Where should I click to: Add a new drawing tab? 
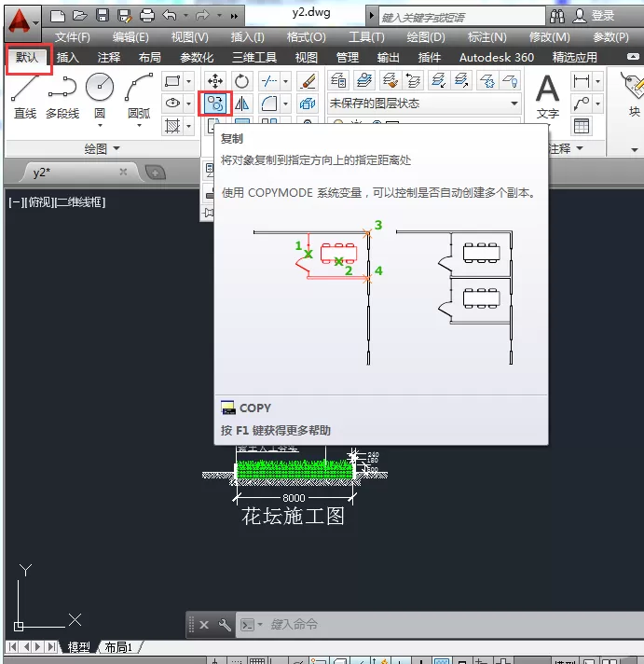(155, 173)
